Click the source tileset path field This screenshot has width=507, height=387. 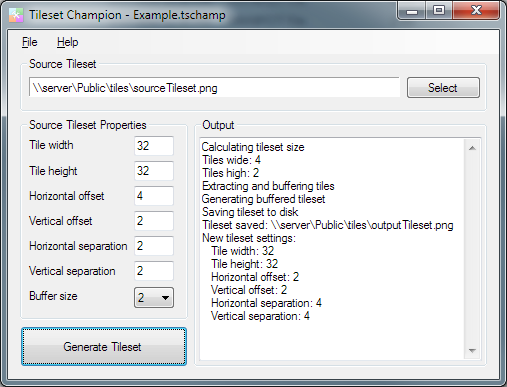tap(214, 88)
